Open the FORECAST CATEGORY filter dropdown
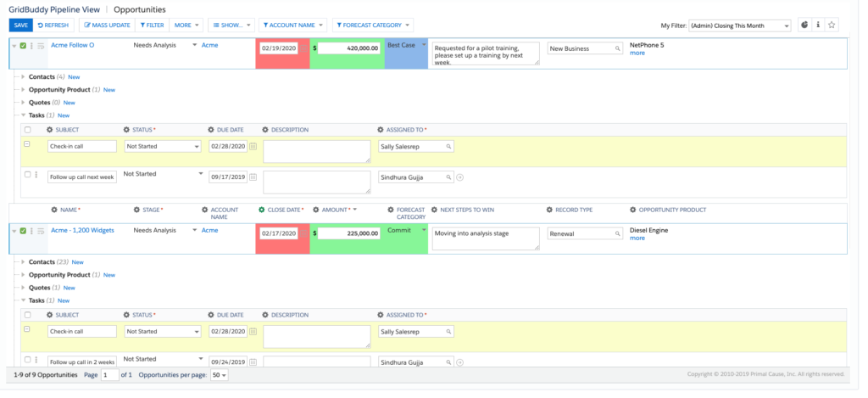The image size is (868, 398). point(373,25)
